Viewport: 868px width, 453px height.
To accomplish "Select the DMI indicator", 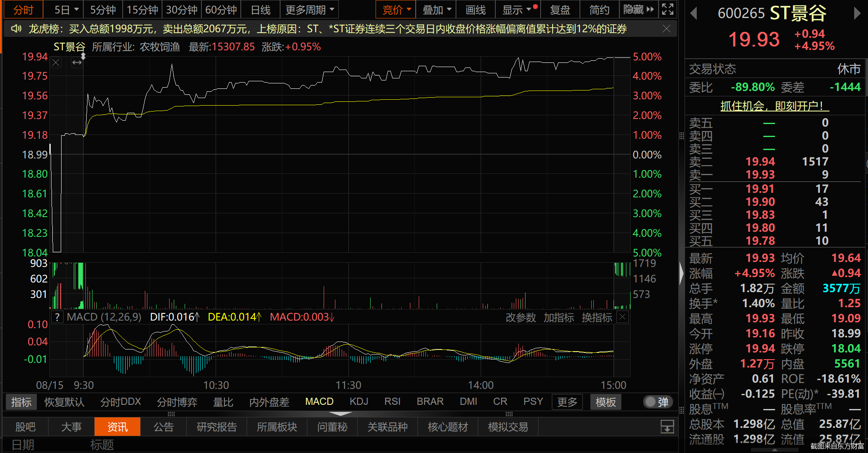I will pyautogui.click(x=469, y=402).
